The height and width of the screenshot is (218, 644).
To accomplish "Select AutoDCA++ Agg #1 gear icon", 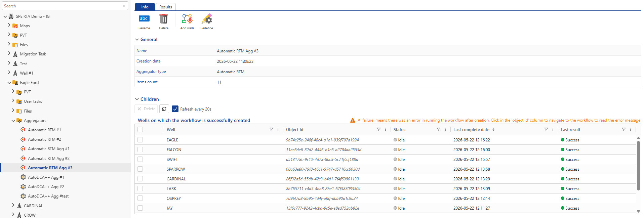I will (x=23, y=177).
